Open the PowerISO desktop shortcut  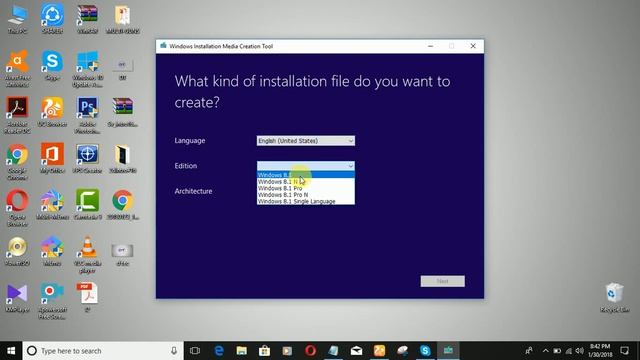coord(17,251)
